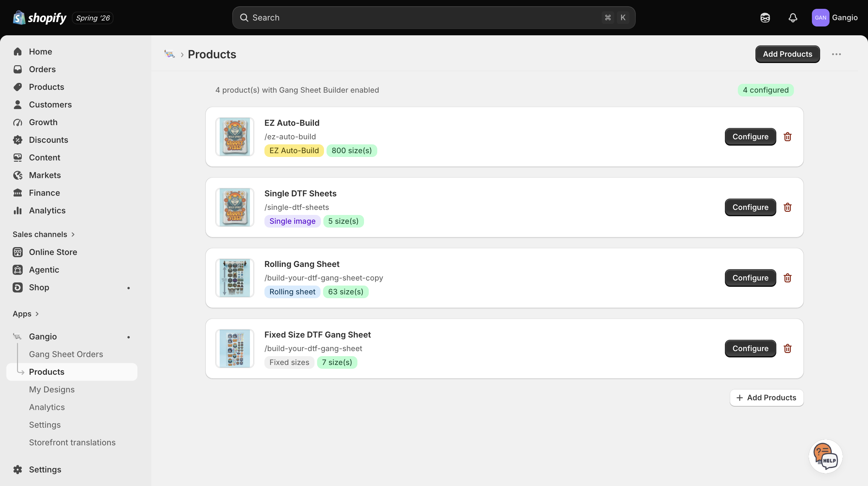The width and height of the screenshot is (868, 486).
Task: Delete the Rolling Gang Sheet product
Action: 787,278
